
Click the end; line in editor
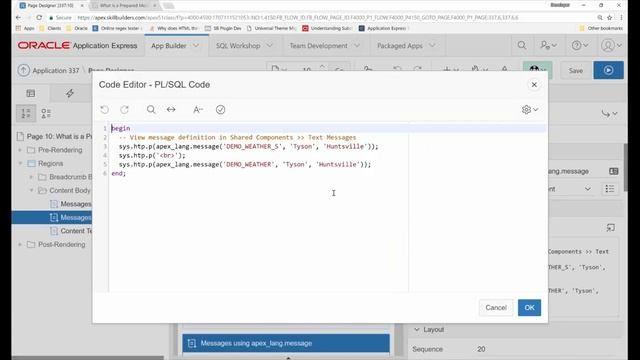(x=119, y=173)
